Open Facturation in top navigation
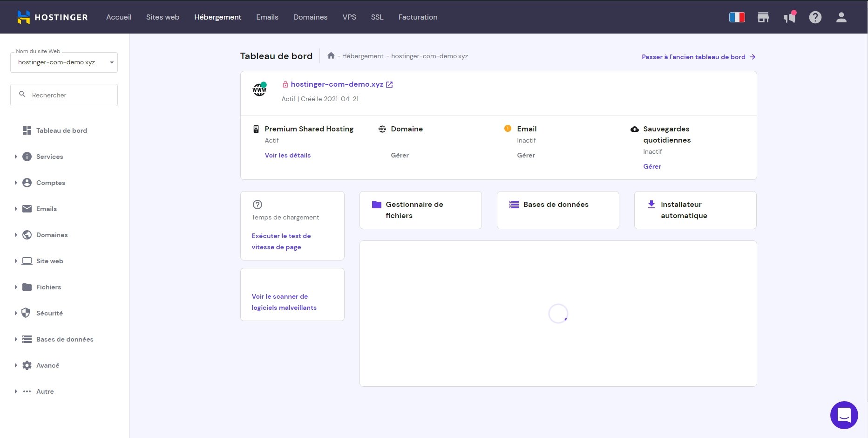 [x=418, y=17]
